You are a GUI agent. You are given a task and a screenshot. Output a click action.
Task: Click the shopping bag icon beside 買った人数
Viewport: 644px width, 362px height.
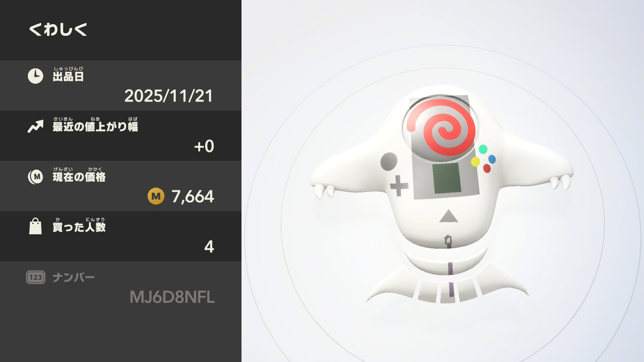(x=35, y=226)
